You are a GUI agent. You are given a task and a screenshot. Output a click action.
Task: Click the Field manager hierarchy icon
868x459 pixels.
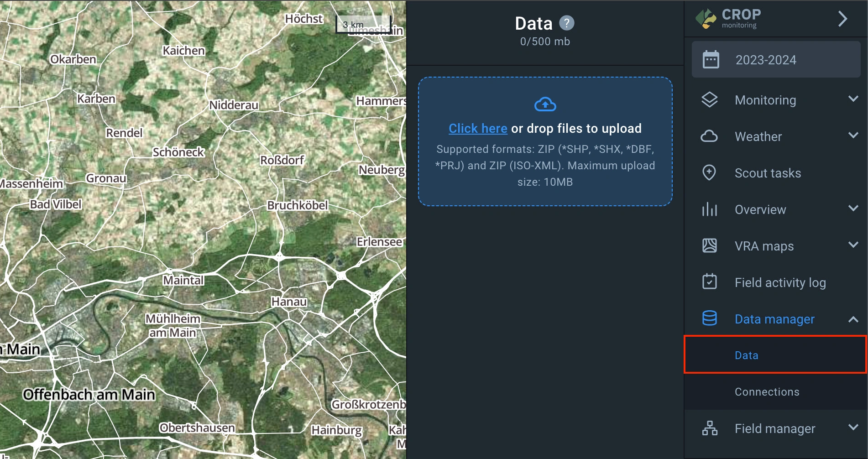point(709,428)
